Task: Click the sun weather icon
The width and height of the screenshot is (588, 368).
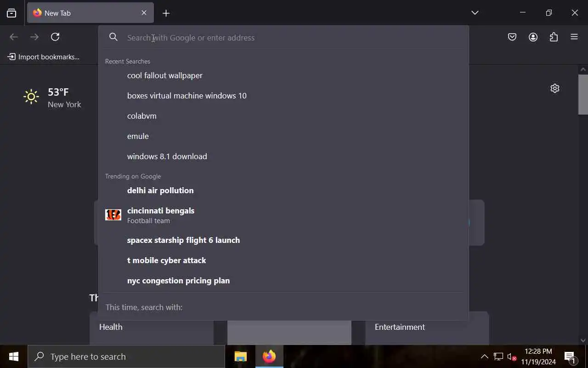Action: 31,97
